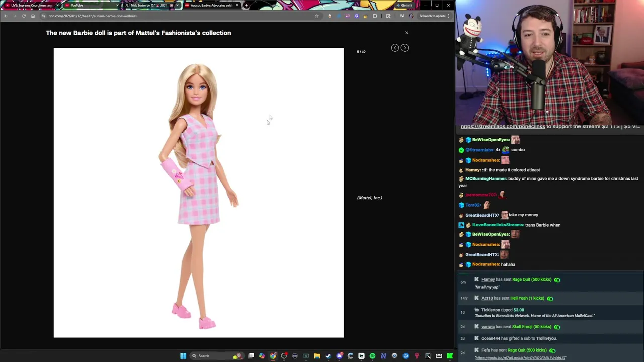Open the streamlabs.com/boneclinks link
The image size is (644, 362).
(503, 127)
